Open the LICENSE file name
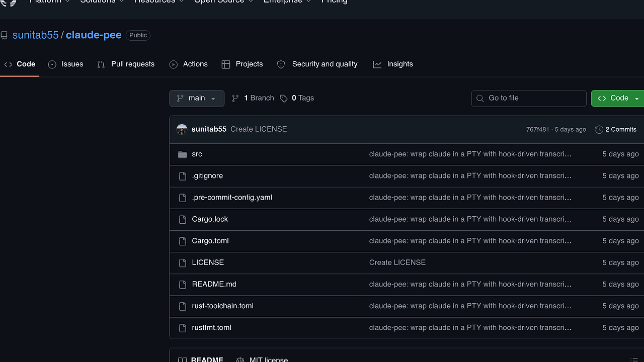644x362 pixels. (208, 262)
